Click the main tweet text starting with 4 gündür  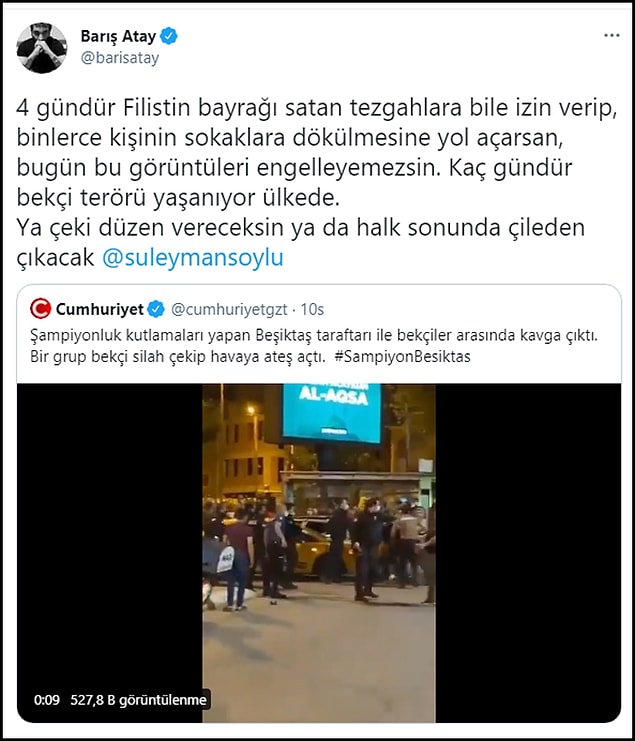(x=317, y=182)
